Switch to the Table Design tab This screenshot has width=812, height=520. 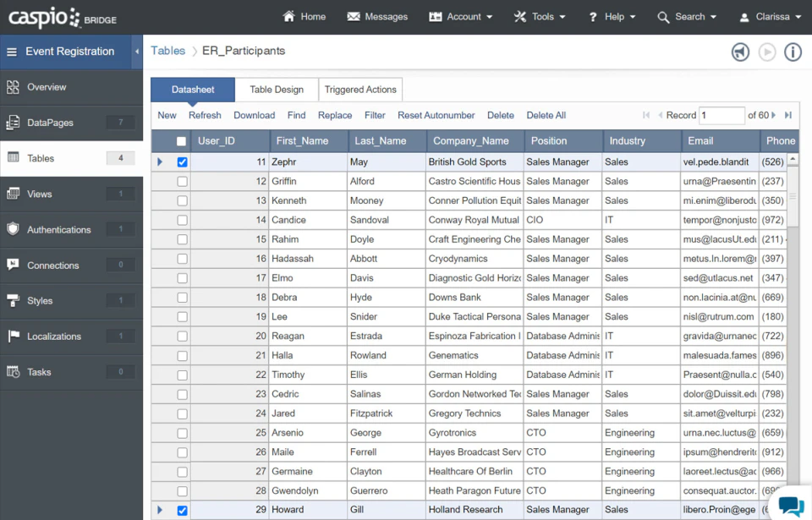coord(276,89)
